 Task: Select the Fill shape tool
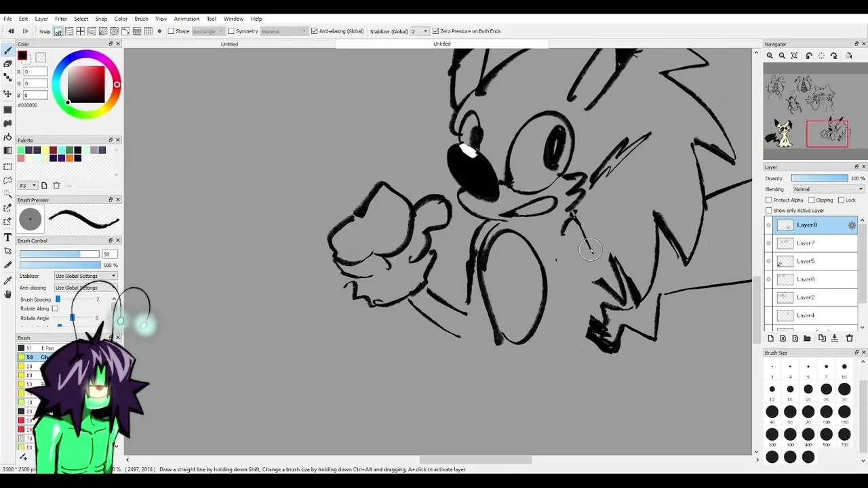point(7,109)
